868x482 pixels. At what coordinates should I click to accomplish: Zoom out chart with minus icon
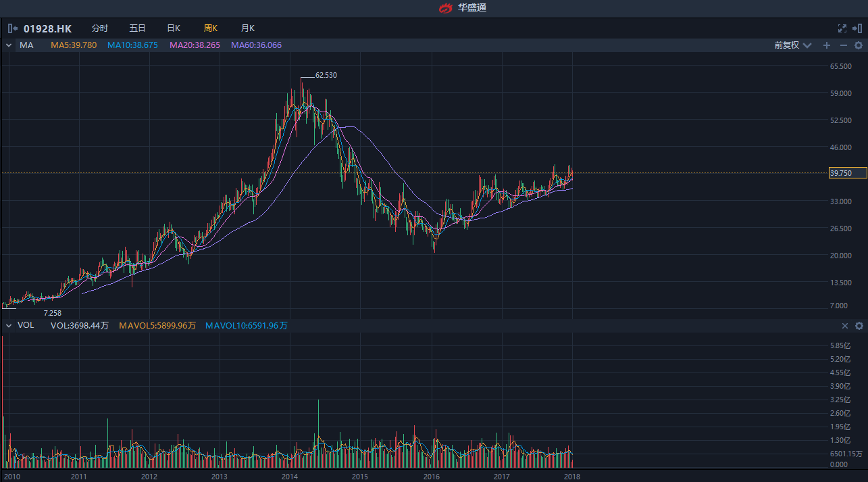(843, 45)
